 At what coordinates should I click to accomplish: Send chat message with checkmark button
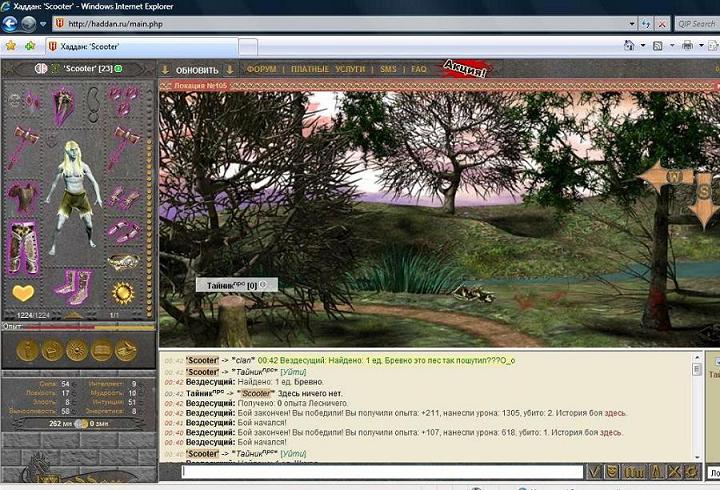[594, 472]
